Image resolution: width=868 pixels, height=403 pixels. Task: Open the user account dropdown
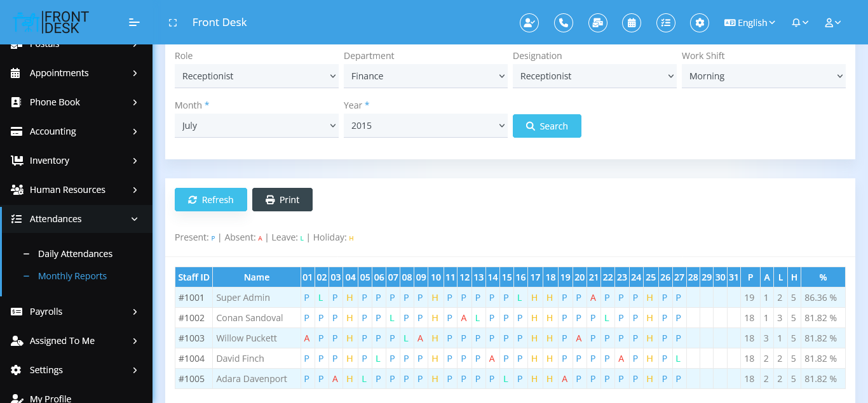click(x=832, y=23)
